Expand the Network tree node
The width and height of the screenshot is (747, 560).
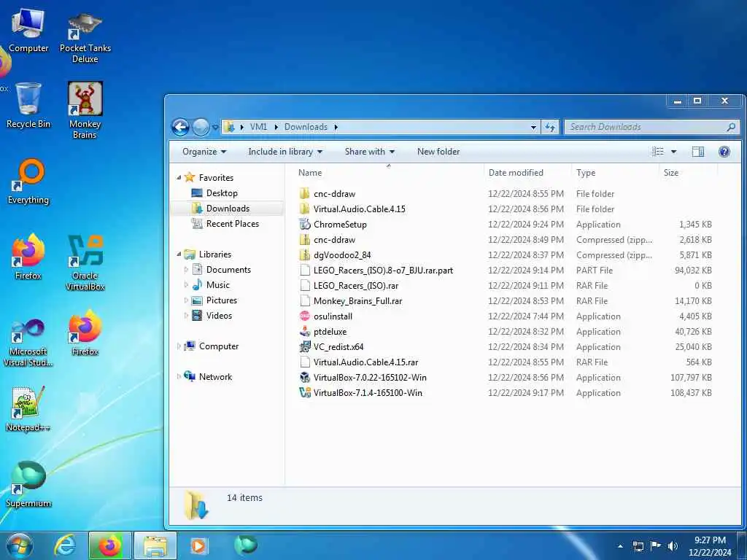click(x=179, y=377)
